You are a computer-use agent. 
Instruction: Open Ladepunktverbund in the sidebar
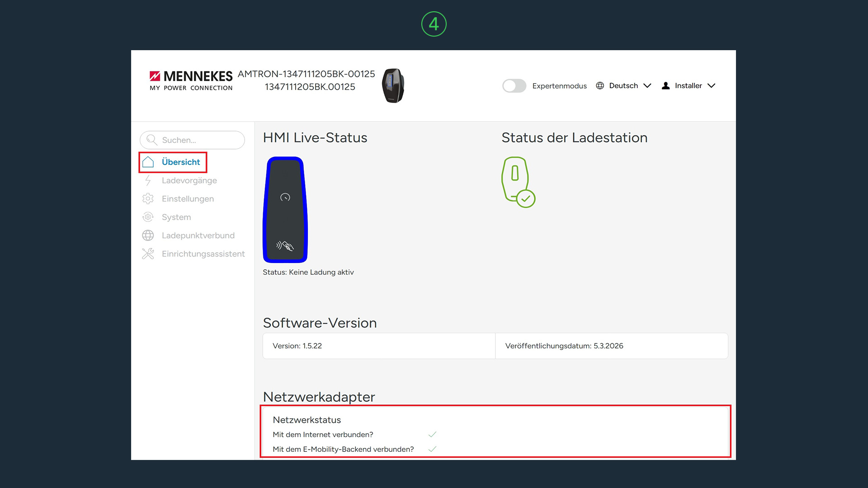tap(198, 235)
